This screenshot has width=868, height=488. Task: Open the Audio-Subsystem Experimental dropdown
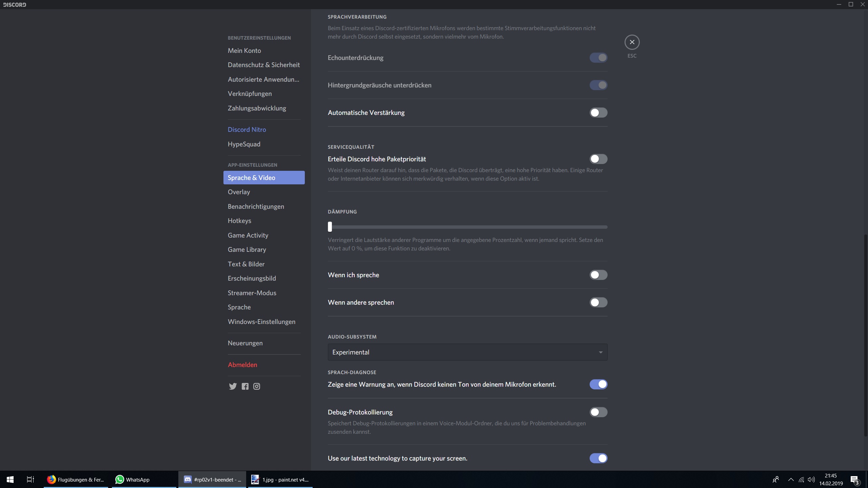(x=467, y=352)
